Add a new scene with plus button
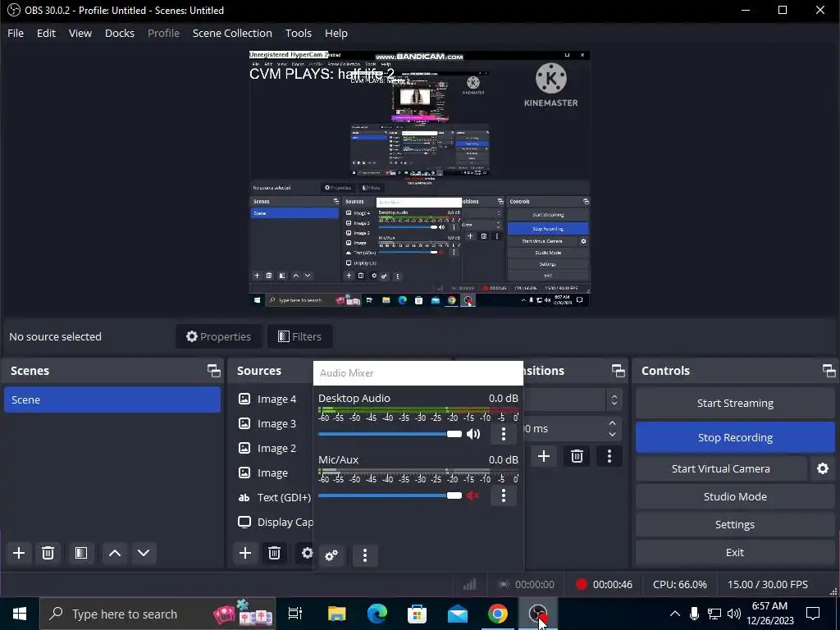Image resolution: width=840 pixels, height=630 pixels. click(x=19, y=553)
